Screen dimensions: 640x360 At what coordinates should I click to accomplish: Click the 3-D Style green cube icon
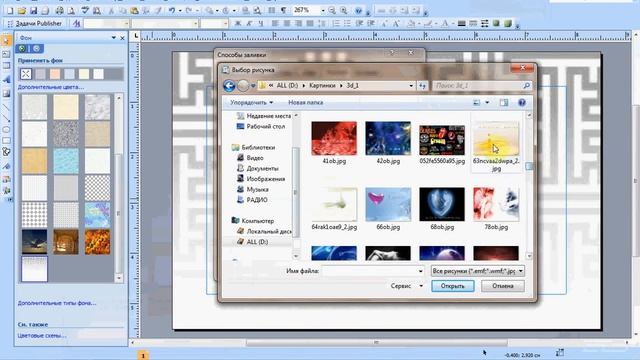click(x=508, y=24)
